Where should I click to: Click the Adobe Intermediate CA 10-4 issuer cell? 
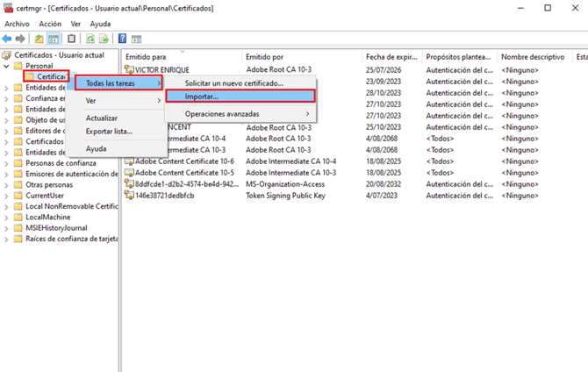pyautogui.click(x=291, y=161)
